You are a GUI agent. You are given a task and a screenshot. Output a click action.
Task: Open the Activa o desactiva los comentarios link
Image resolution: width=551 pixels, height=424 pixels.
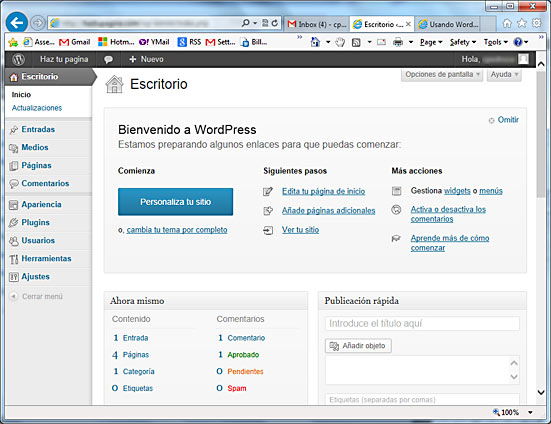point(448,214)
